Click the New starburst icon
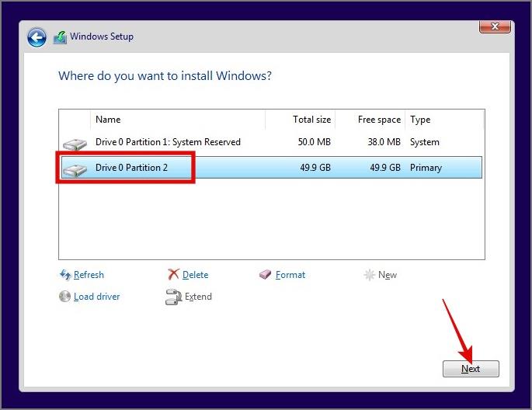 369,275
